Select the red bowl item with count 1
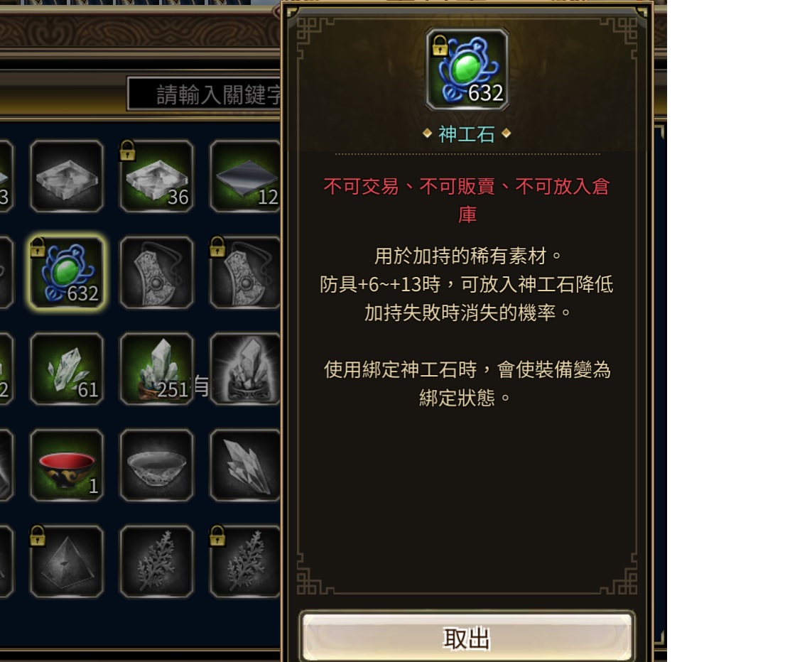The height and width of the screenshot is (662, 812). (67, 465)
